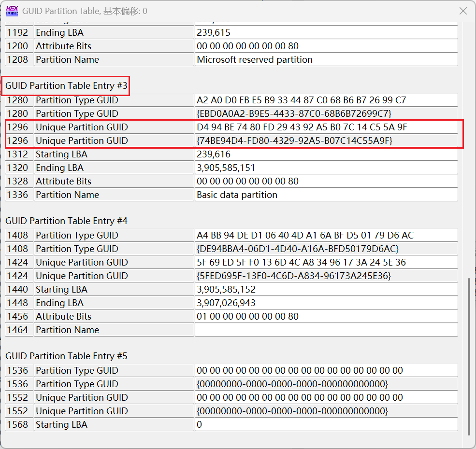
Task: Click the empty Partition Name field at offset 1464
Action: tap(326, 330)
